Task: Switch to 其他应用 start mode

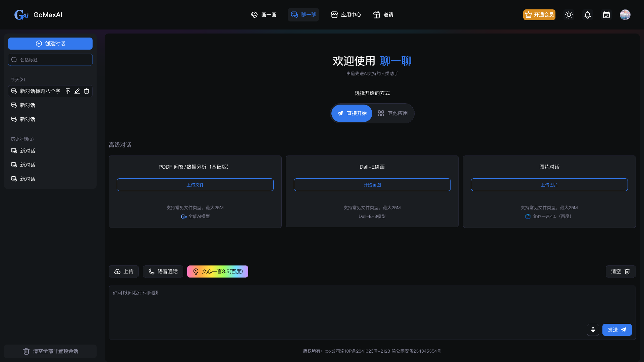Action: coord(393,113)
